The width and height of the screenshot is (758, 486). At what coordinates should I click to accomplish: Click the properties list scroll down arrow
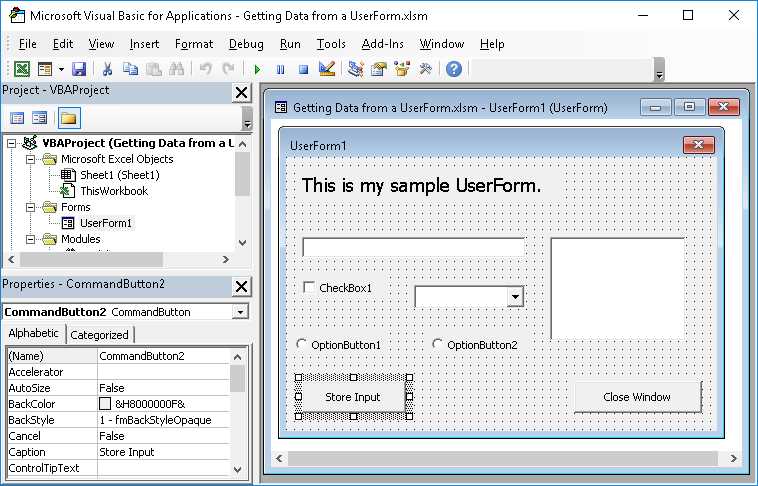(x=237, y=469)
